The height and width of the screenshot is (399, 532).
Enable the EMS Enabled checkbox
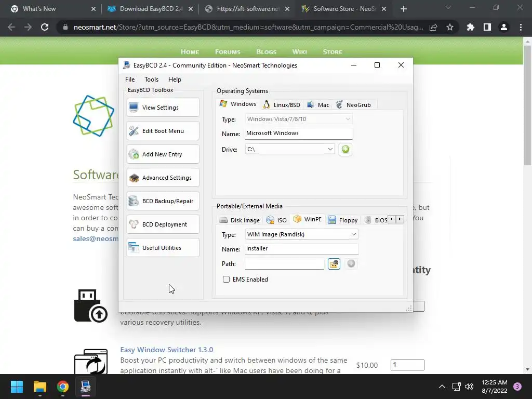point(226,279)
